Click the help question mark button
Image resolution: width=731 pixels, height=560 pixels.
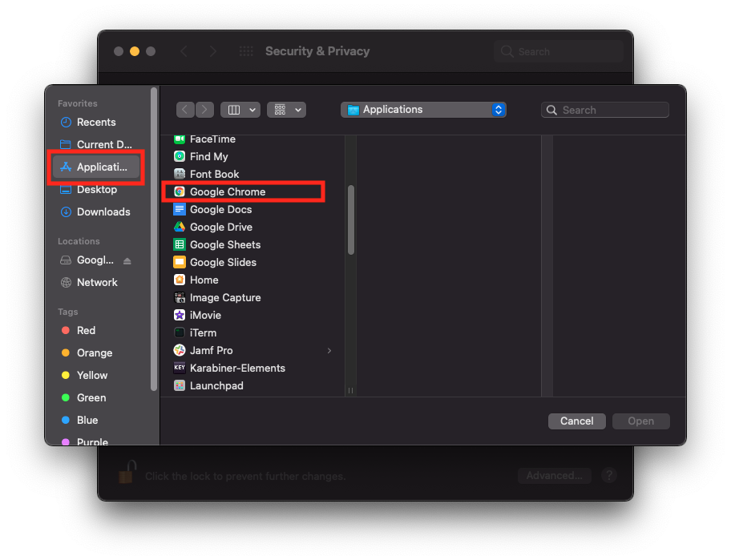pyautogui.click(x=609, y=476)
